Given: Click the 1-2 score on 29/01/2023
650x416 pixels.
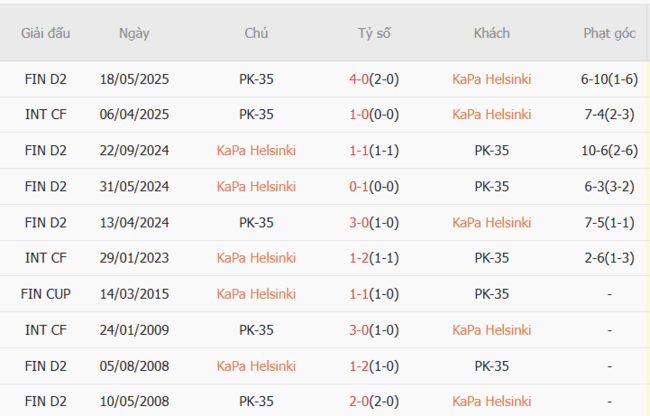Looking at the screenshot, I should (359, 258).
